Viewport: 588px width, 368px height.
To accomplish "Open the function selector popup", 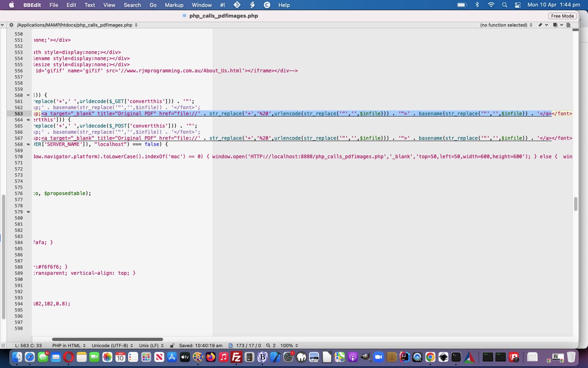I will 506,25.
